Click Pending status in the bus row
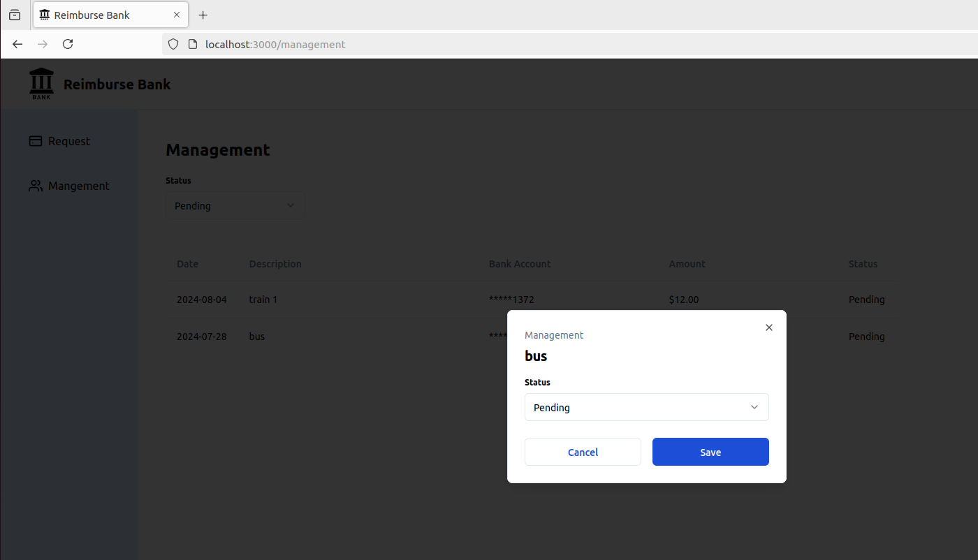 (x=867, y=337)
